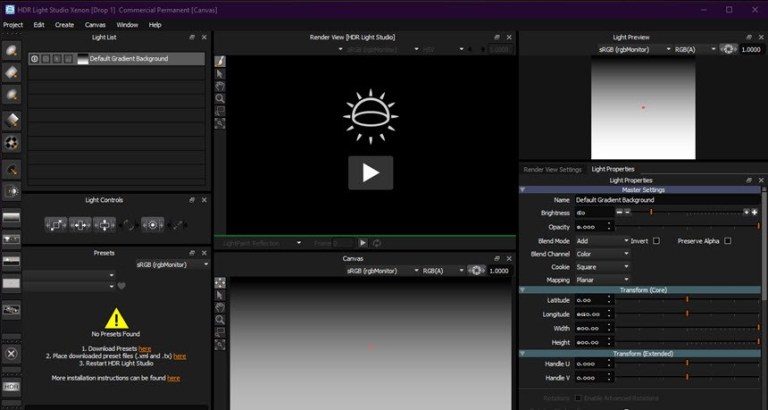768x410 pixels.
Task: Click the second Light Controls move button
Action: (x=80, y=225)
